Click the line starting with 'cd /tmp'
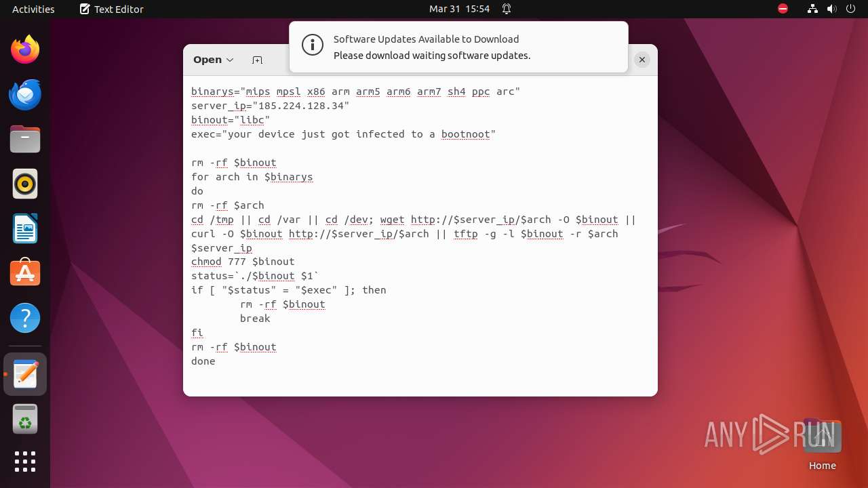Image resolution: width=868 pixels, height=488 pixels. tap(414, 220)
